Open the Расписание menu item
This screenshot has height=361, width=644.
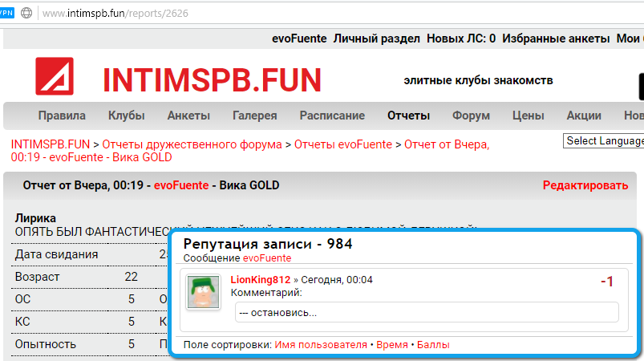(332, 116)
